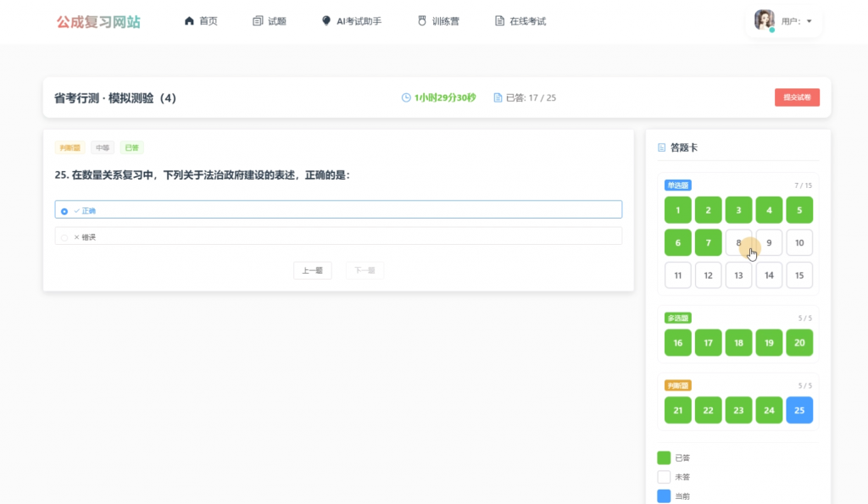
Task: Click the 试题 document icon
Action: (258, 21)
